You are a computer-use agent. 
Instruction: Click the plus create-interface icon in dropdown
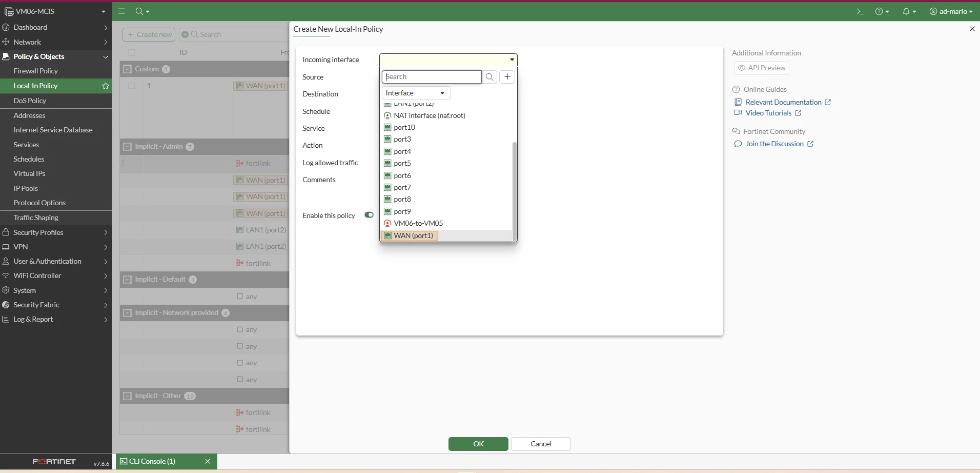[507, 77]
